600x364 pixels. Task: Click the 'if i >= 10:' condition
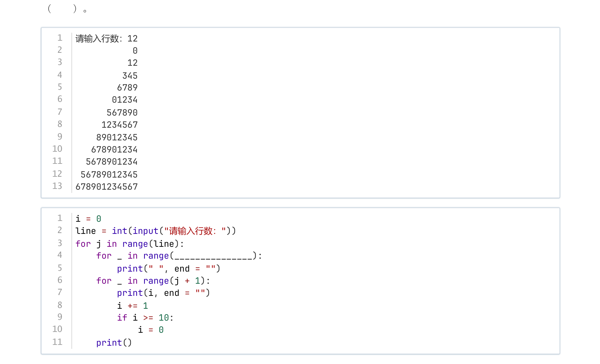pyautogui.click(x=145, y=318)
